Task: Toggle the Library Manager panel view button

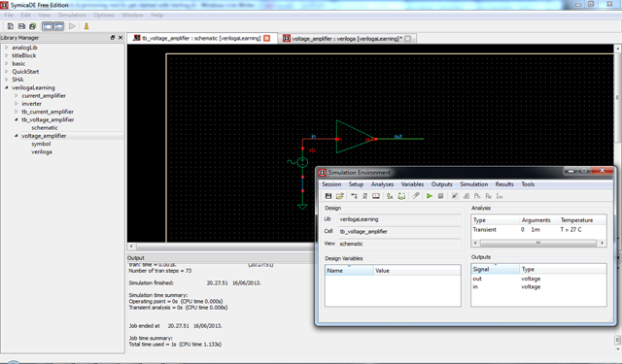Action: pos(48,26)
